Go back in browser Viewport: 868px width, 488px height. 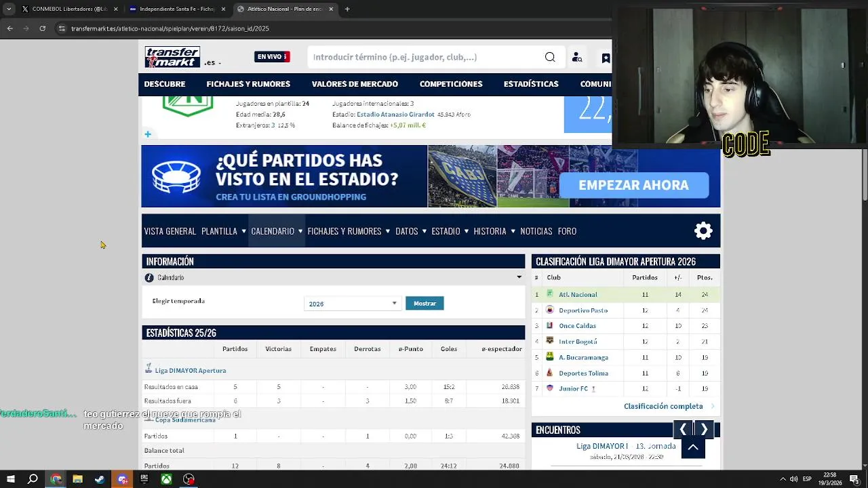pos(9,28)
